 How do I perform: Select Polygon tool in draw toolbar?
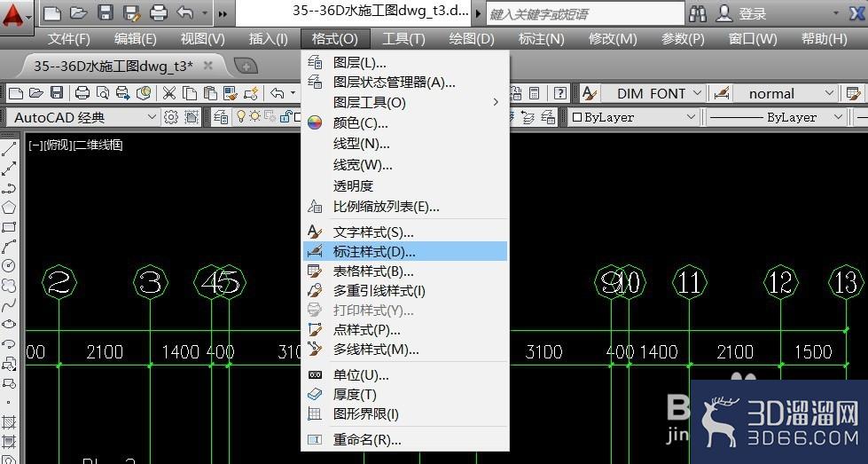click(9, 208)
